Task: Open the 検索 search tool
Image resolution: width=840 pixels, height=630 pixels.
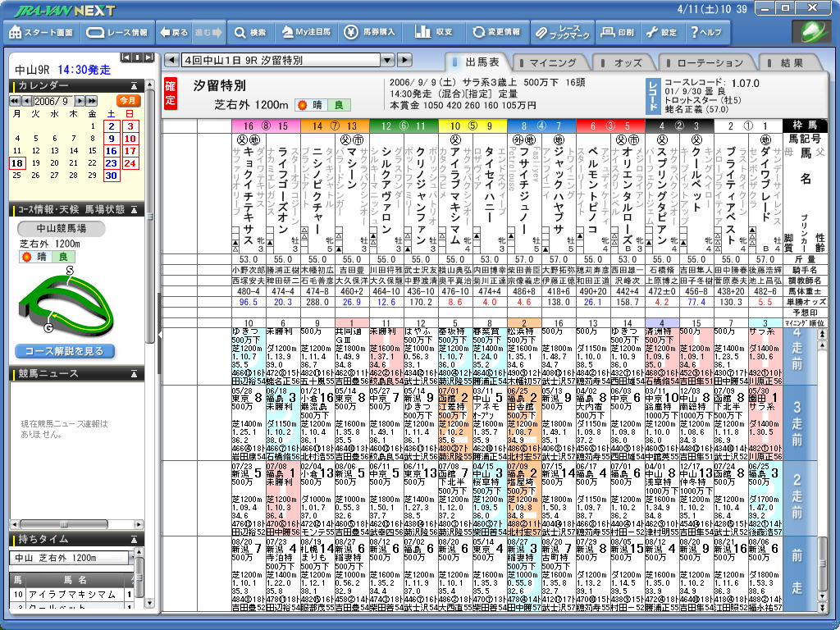Action: (249, 33)
